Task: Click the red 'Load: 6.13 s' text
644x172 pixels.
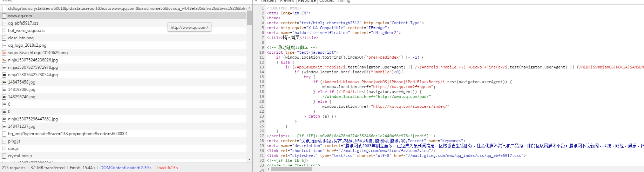Action: tap(167, 168)
